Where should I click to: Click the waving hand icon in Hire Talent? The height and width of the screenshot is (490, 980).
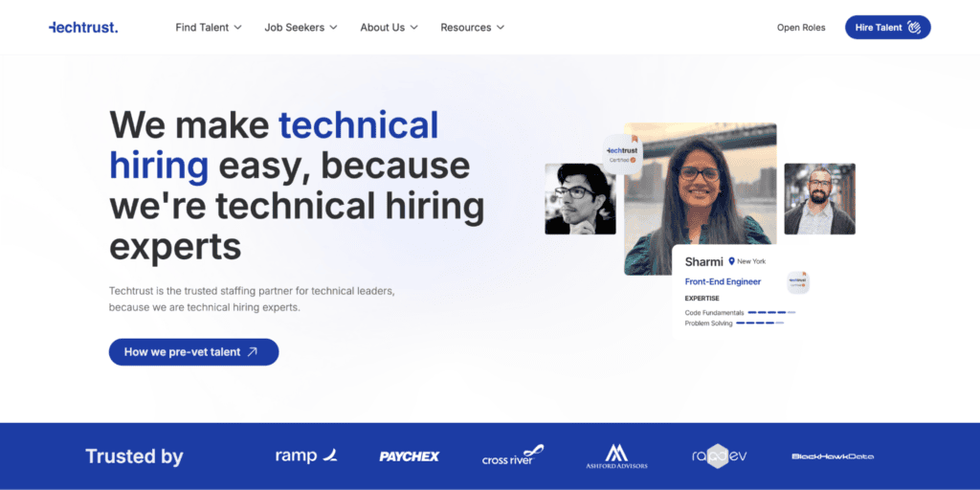point(914,28)
